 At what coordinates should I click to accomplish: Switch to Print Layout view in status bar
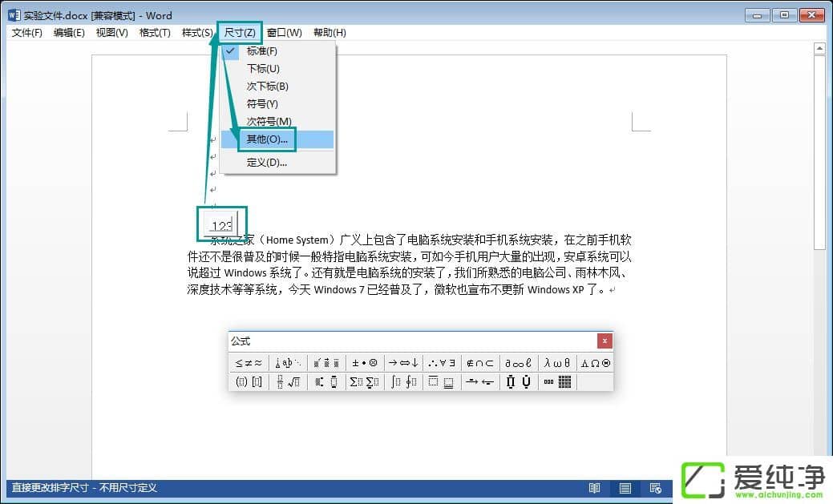point(625,488)
